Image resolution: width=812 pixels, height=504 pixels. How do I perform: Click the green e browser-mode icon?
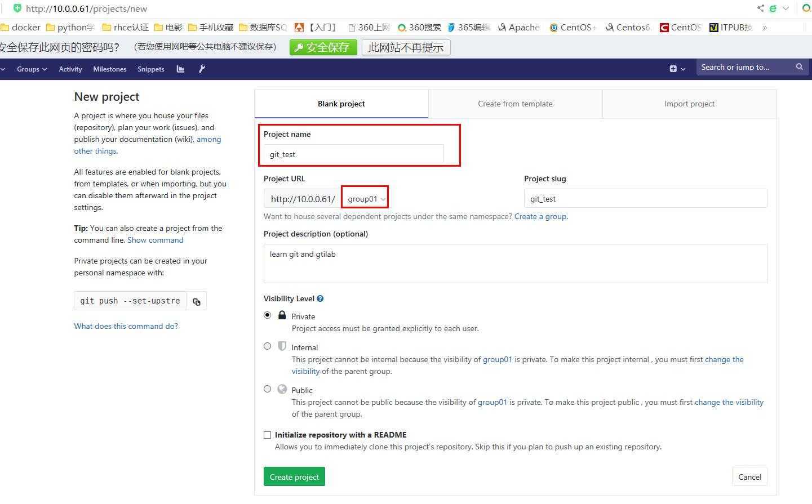[773, 8]
